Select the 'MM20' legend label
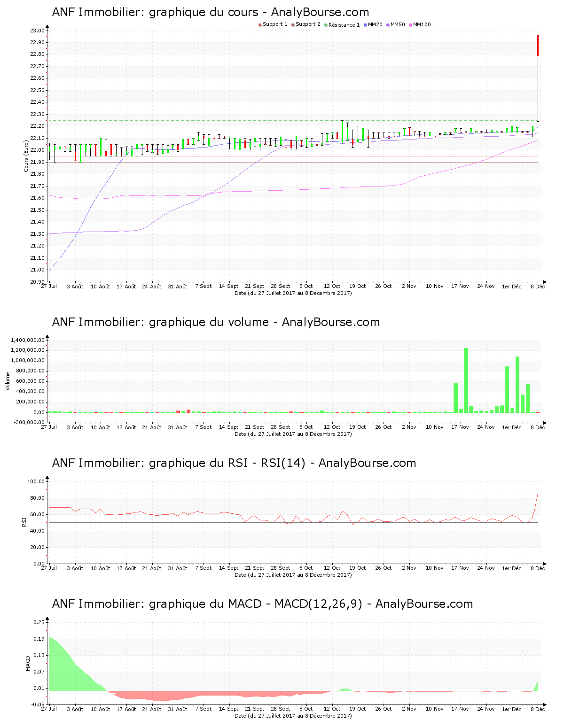 click(x=375, y=24)
